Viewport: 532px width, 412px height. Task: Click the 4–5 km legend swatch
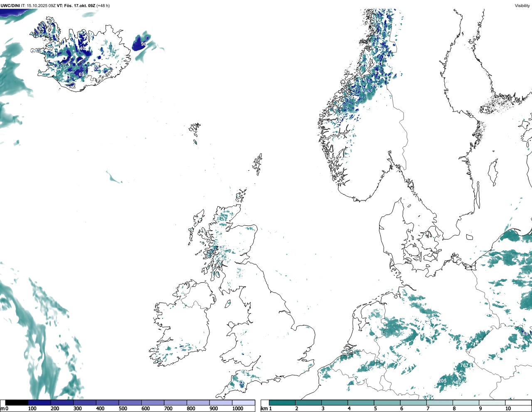click(x=361, y=402)
